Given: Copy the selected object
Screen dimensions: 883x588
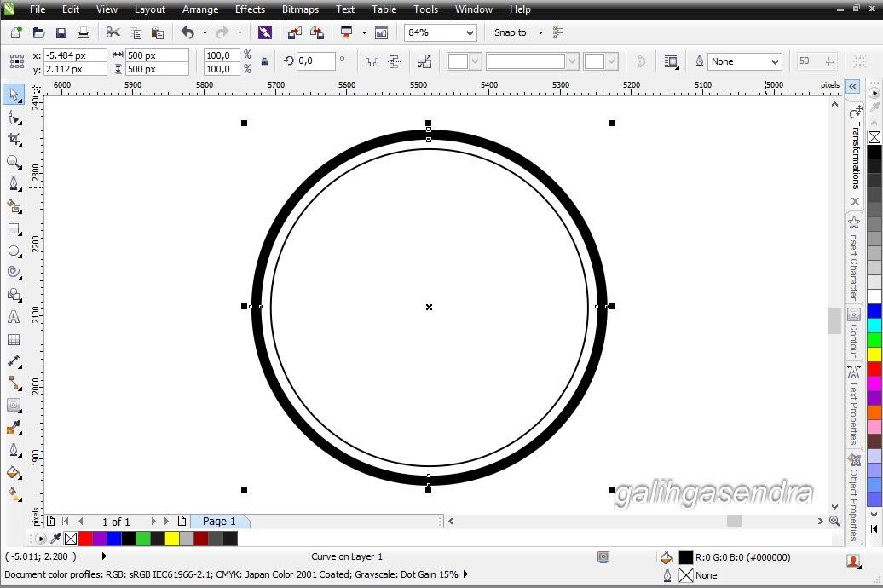Looking at the screenshot, I should point(136,32).
